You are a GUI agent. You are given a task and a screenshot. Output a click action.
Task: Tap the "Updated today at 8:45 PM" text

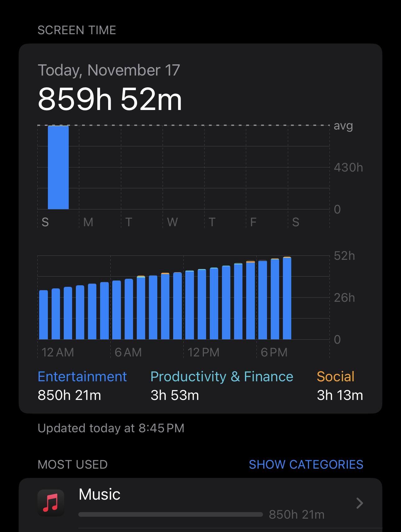(x=111, y=428)
